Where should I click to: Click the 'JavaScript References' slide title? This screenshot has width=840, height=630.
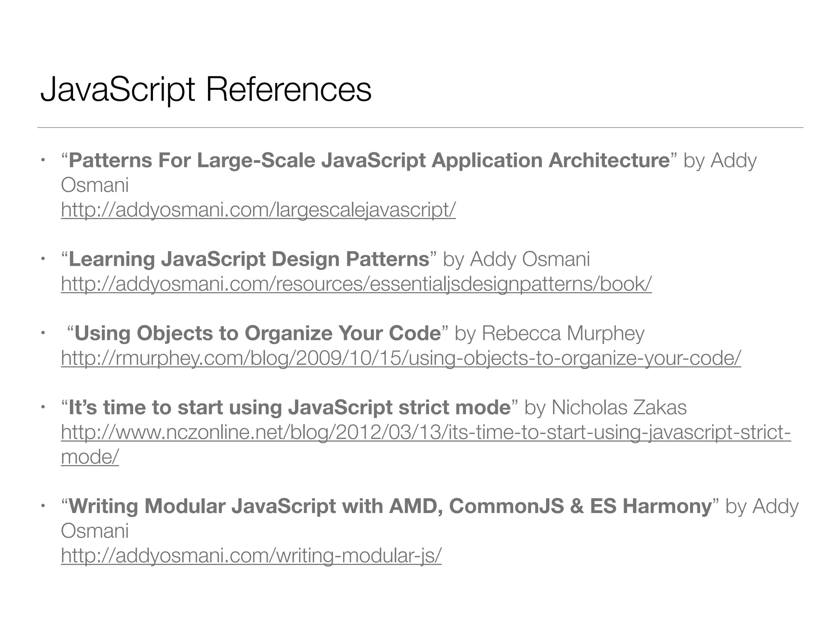[206, 90]
